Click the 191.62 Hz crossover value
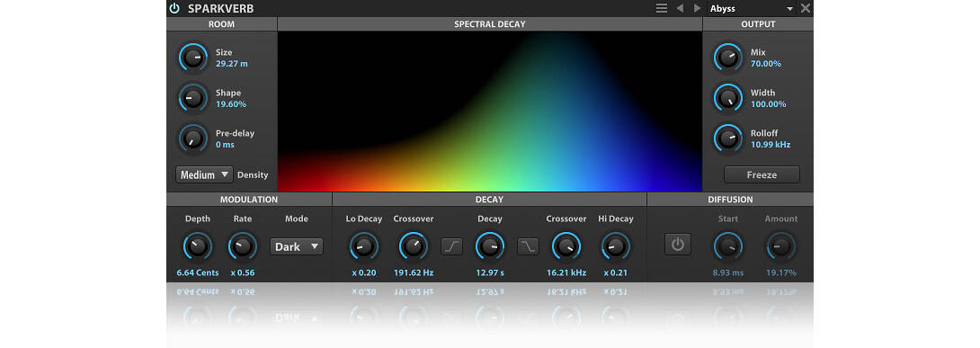980x348 pixels. pos(413,273)
